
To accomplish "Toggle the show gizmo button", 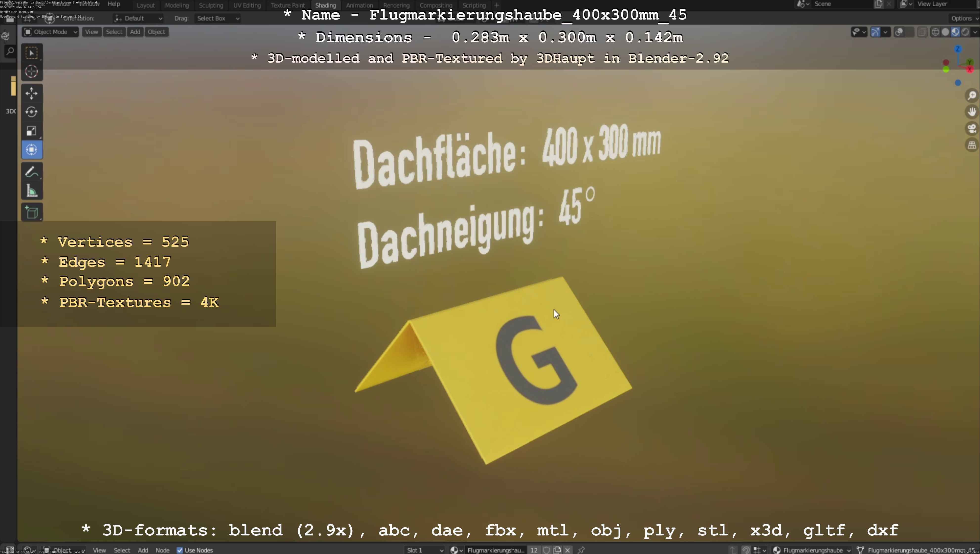I will click(875, 32).
